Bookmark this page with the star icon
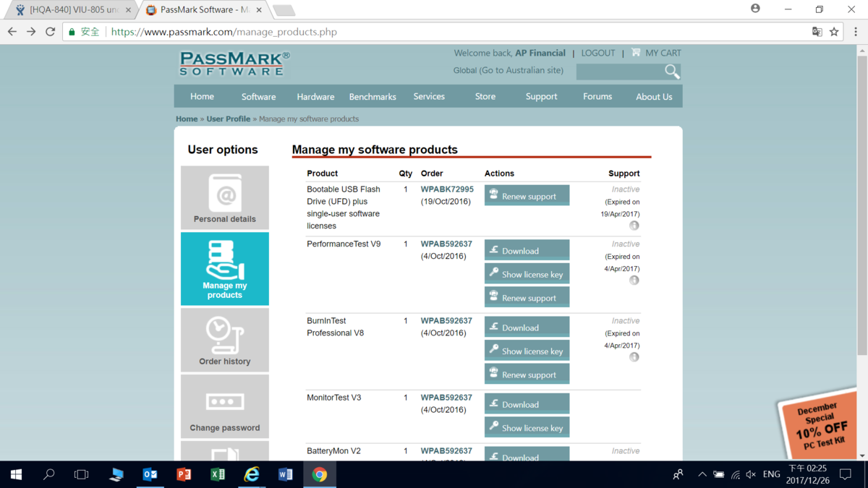 tap(834, 32)
